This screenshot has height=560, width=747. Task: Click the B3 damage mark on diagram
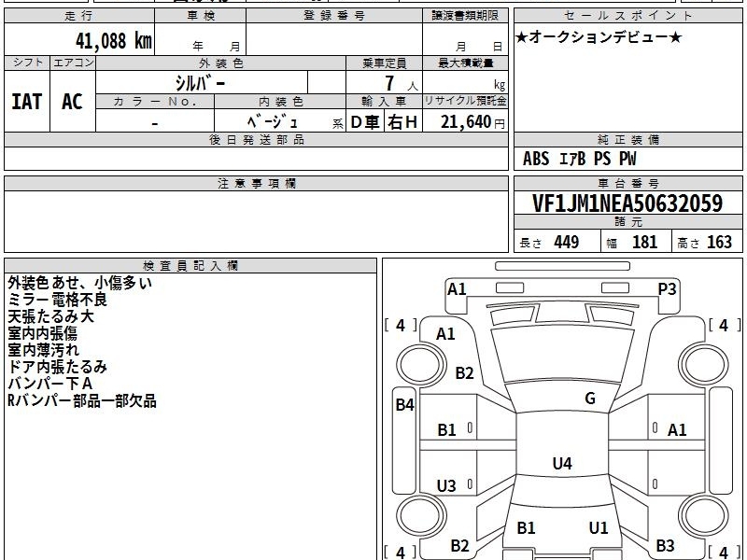tap(665, 545)
